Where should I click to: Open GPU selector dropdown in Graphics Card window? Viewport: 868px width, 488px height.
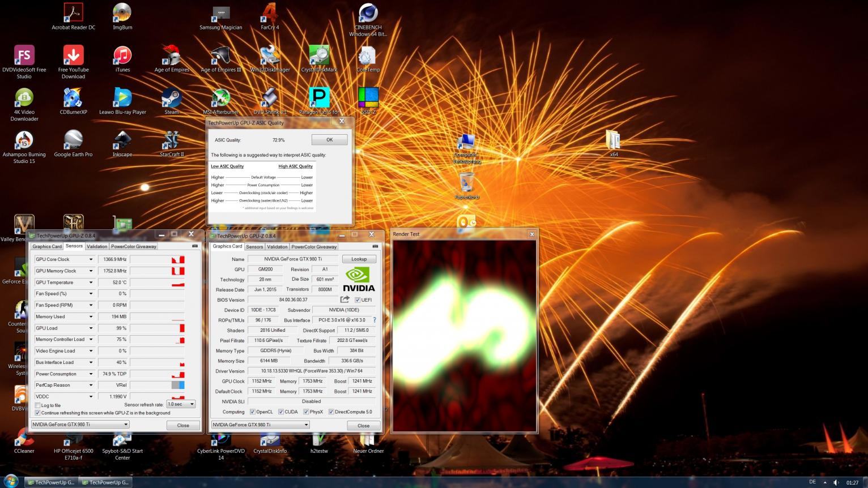coord(261,425)
